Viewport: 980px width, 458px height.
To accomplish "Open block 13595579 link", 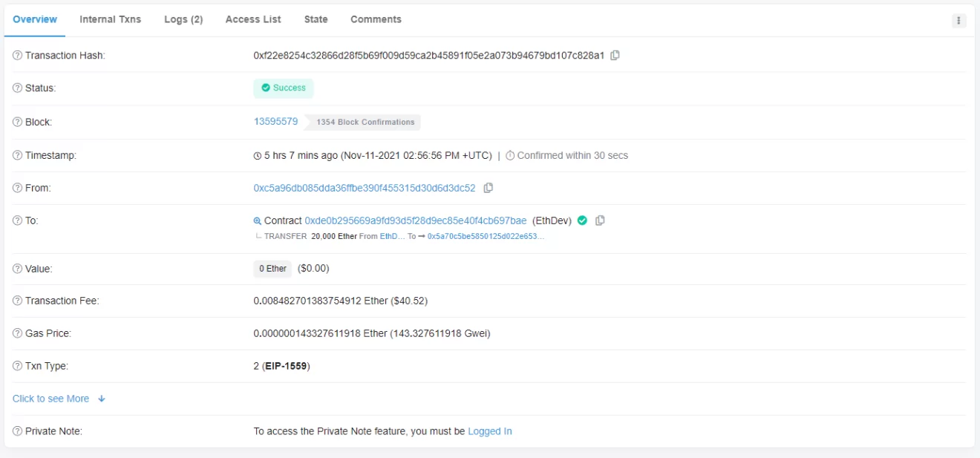I will (275, 122).
